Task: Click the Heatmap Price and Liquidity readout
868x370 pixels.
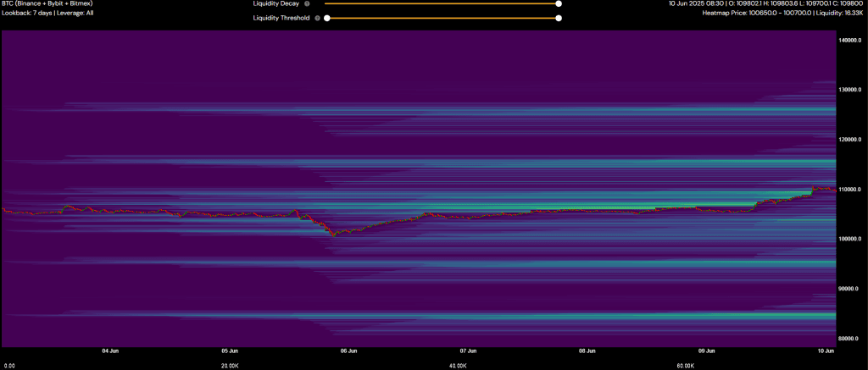Action: point(784,12)
